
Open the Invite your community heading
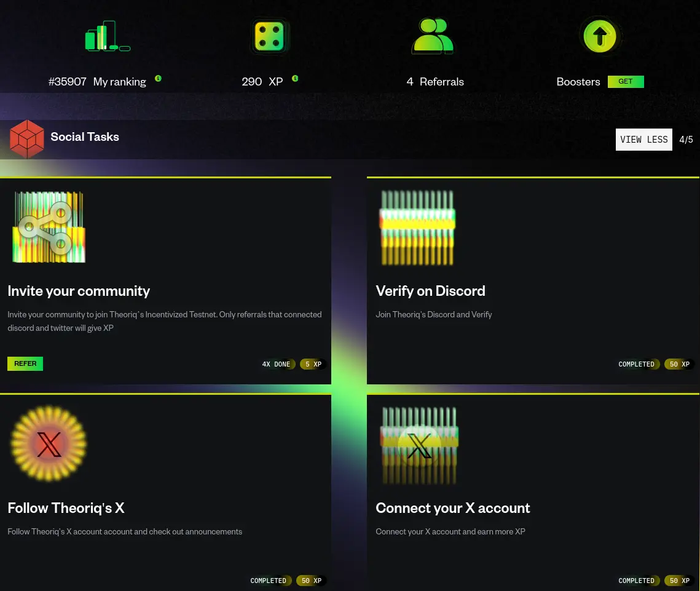79,292
